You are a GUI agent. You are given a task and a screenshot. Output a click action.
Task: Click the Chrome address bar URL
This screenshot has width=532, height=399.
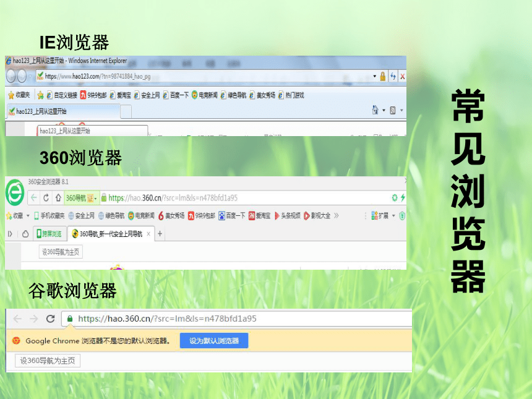(167, 319)
